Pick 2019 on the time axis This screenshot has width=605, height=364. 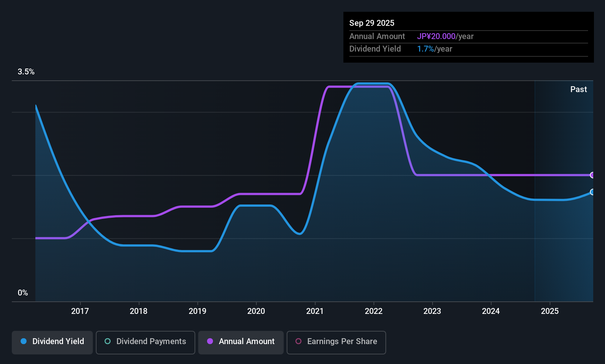(x=197, y=311)
